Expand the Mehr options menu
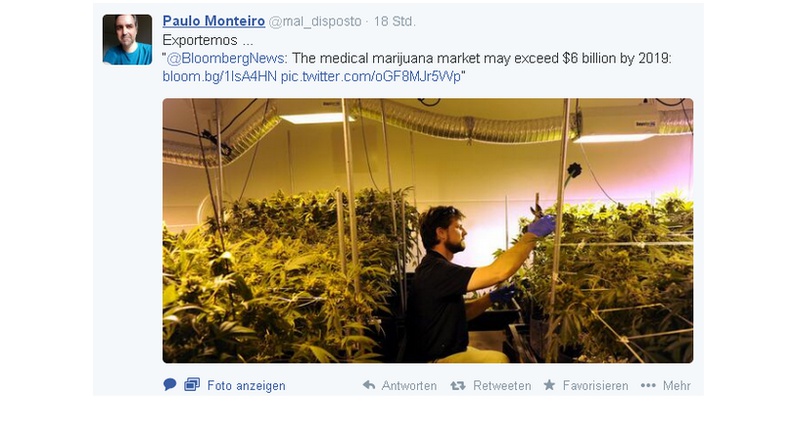 677,386
